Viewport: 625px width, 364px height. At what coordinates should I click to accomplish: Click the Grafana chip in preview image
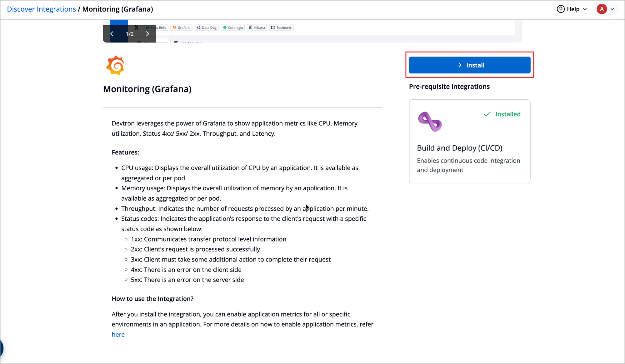pyautogui.click(x=182, y=27)
